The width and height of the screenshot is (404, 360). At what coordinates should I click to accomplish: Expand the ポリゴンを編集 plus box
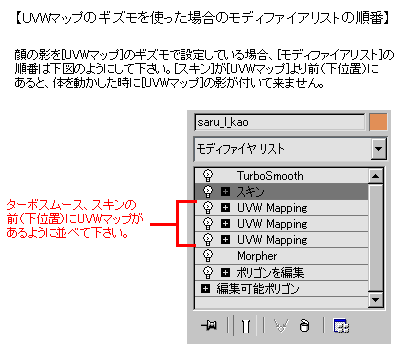226,272
